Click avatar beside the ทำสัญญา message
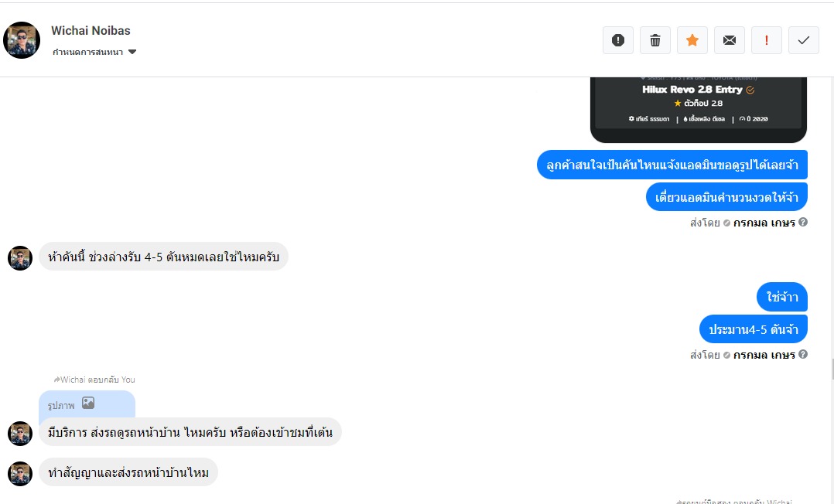 click(x=20, y=473)
